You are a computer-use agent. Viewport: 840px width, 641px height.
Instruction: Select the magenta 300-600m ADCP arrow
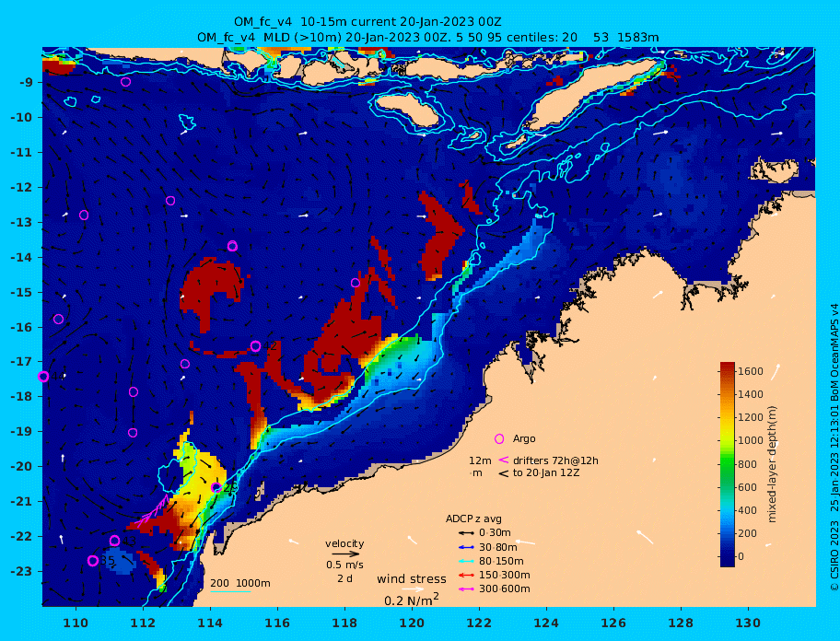[x=466, y=589]
